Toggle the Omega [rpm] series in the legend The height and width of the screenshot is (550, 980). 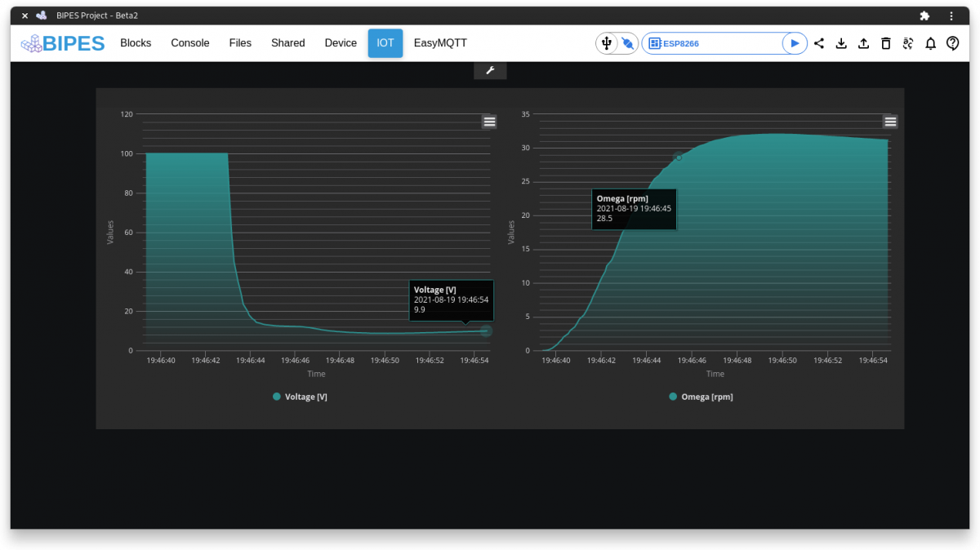click(x=700, y=397)
